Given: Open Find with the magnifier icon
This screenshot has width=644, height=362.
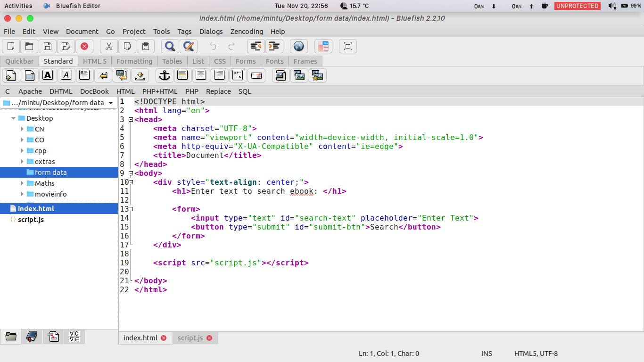Looking at the screenshot, I should tap(170, 46).
